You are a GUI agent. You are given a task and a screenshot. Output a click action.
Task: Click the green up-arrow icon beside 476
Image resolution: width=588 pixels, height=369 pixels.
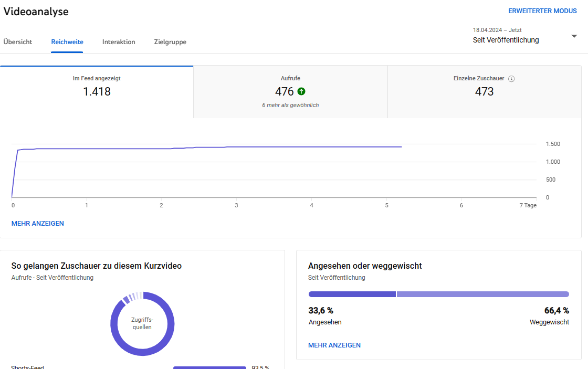click(301, 91)
